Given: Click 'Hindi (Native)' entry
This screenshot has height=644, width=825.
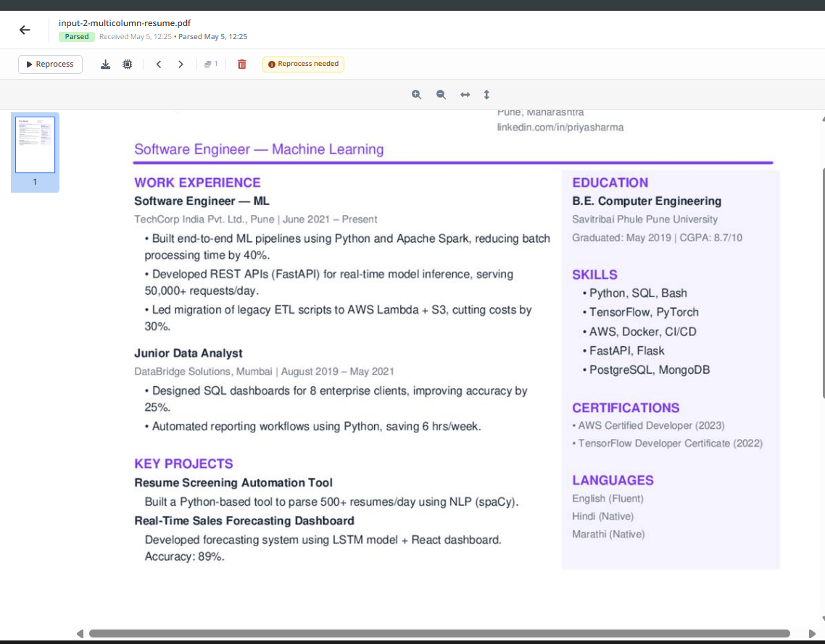Looking at the screenshot, I should (603, 517).
